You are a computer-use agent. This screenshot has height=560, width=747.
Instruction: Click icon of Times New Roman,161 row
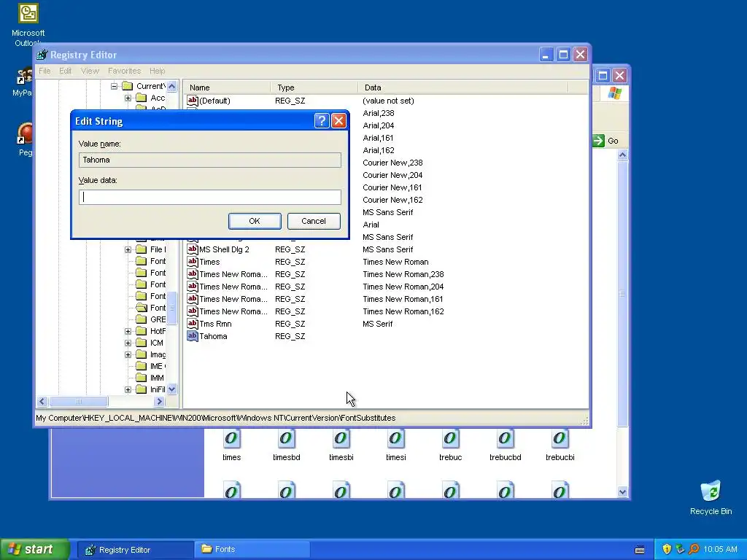tap(193, 298)
